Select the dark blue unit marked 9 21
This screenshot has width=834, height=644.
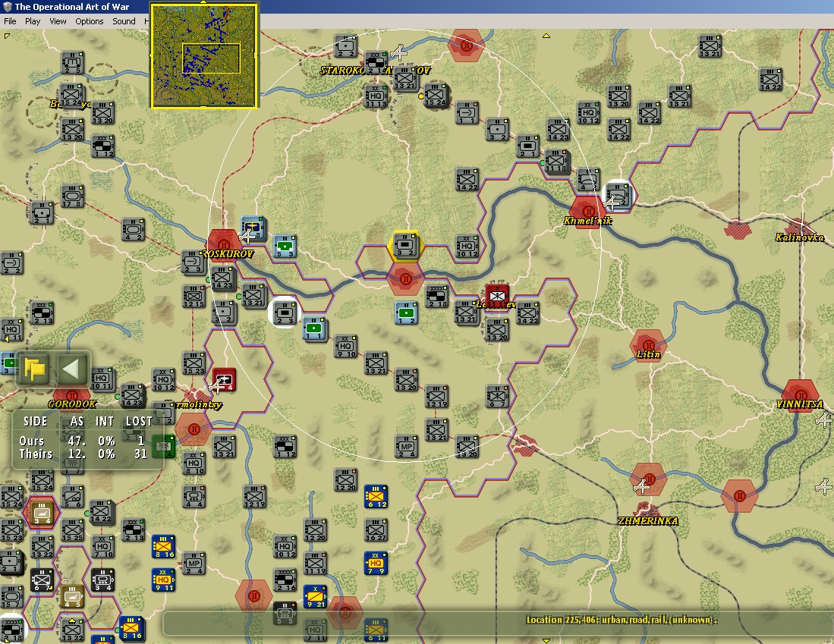click(x=315, y=596)
